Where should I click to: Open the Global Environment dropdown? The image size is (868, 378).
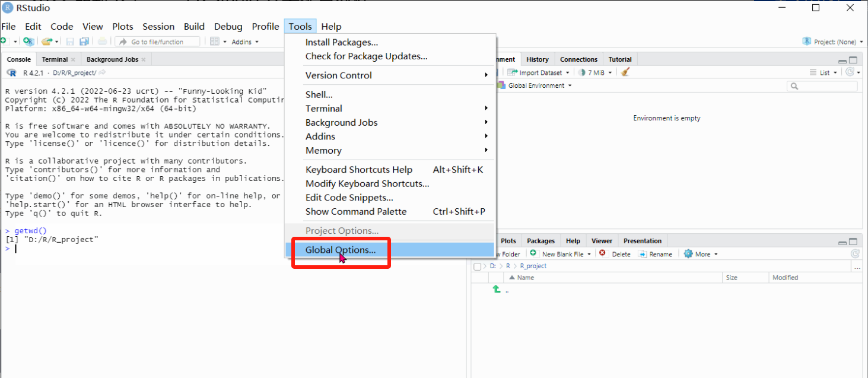click(x=570, y=85)
